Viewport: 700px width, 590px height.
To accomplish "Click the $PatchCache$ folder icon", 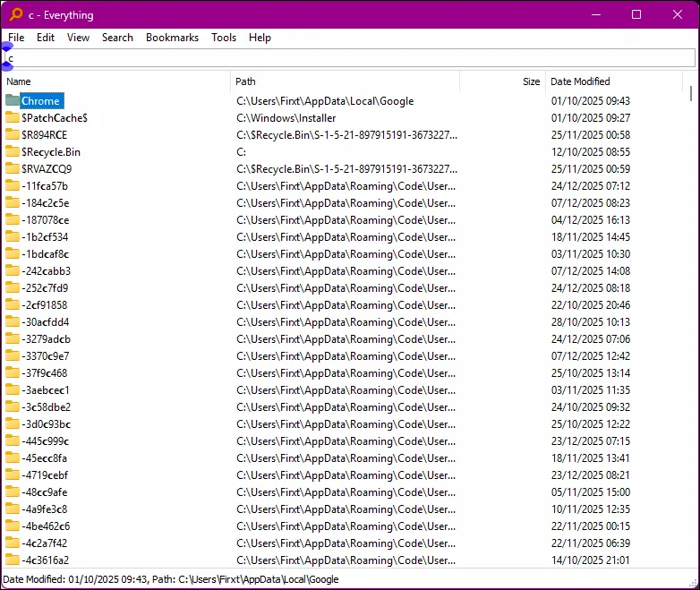I will 13,117.
